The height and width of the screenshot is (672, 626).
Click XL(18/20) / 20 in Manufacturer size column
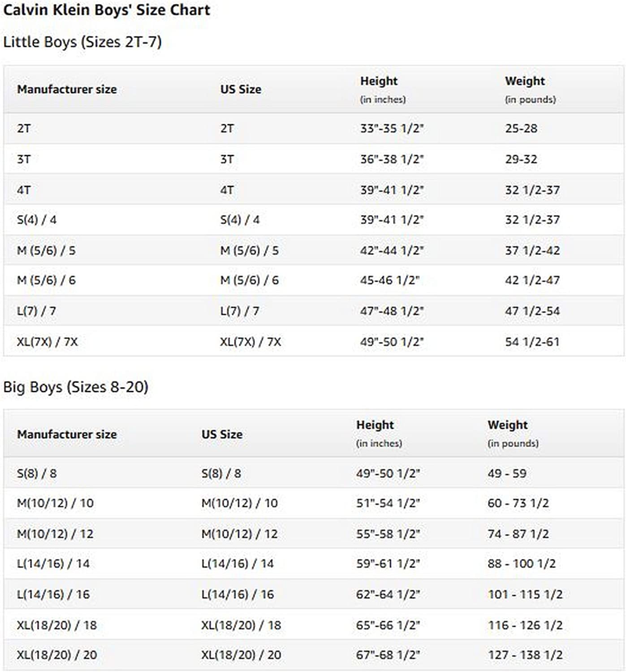(x=57, y=655)
